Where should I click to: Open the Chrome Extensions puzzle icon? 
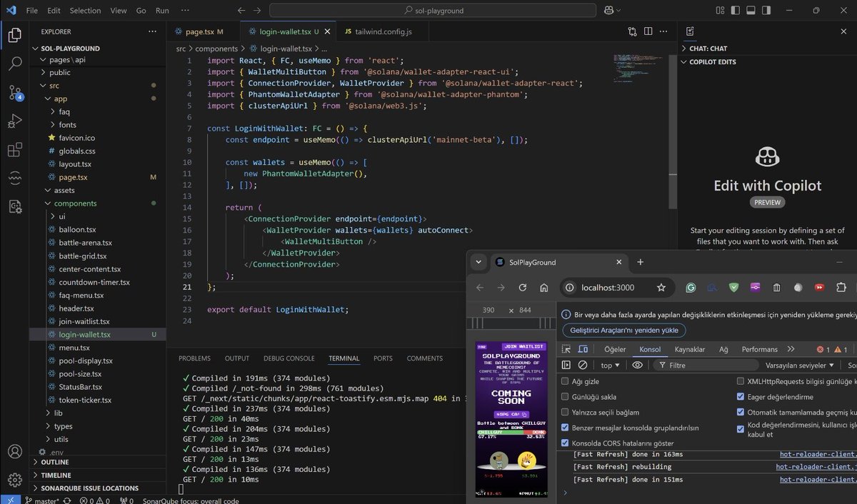coord(841,288)
